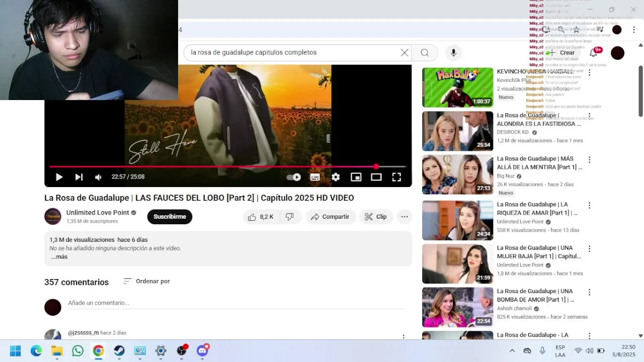Open the @jzsssss_m commenter profile
The image size is (644, 362).
point(84,333)
